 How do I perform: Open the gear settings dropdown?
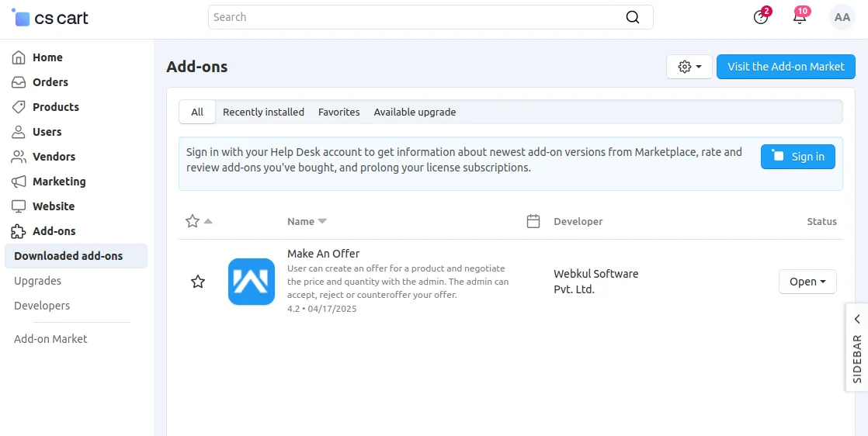pyautogui.click(x=689, y=67)
